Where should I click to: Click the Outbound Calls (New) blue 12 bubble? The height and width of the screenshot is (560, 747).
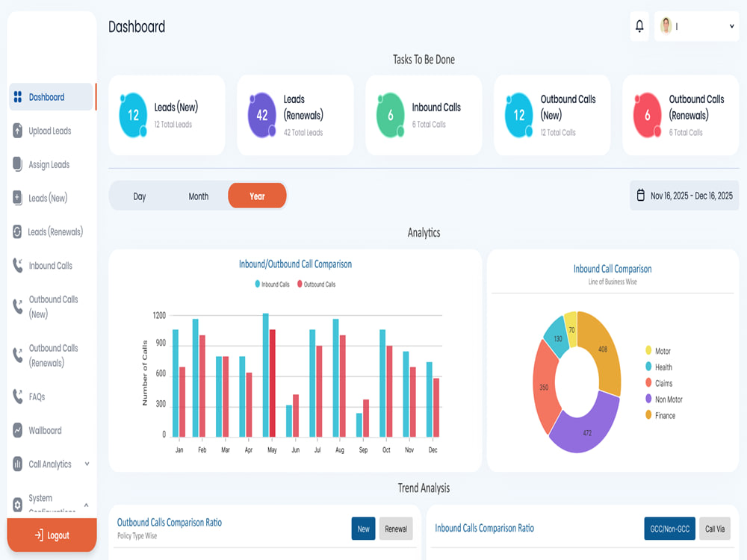click(x=519, y=115)
